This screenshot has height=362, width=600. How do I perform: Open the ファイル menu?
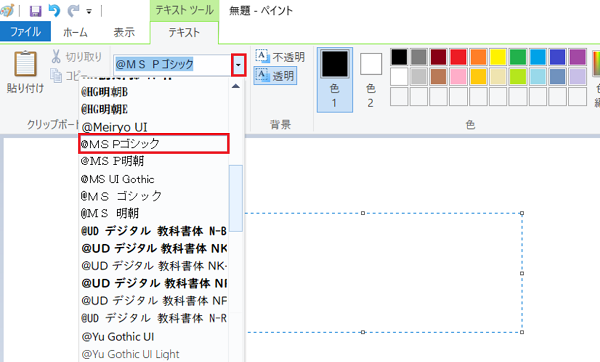(x=25, y=31)
